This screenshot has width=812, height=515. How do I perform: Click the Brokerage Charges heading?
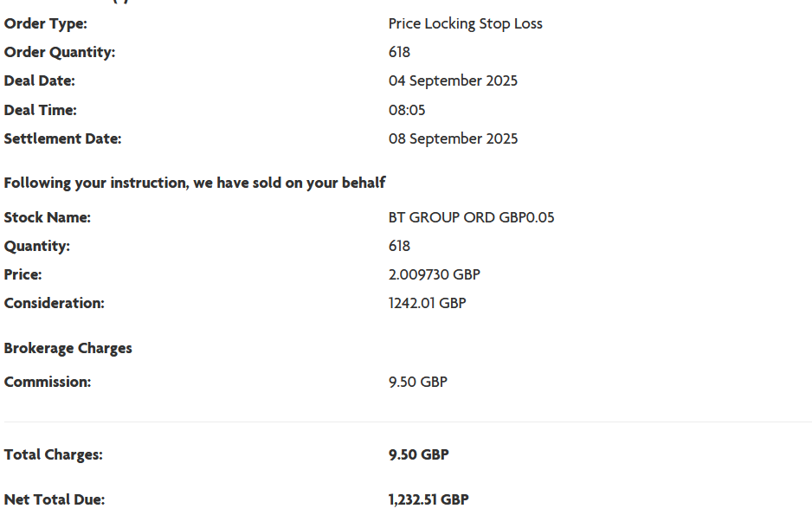(x=68, y=348)
